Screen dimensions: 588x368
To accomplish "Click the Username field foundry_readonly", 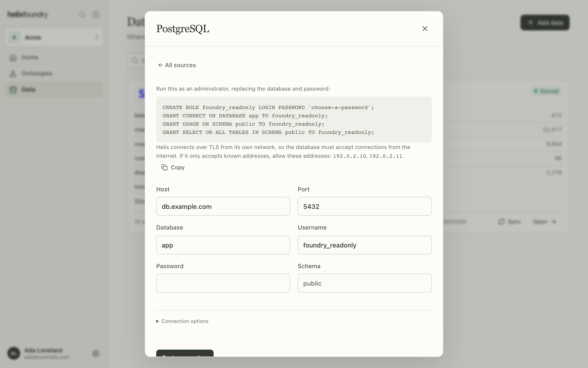I will click(365, 245).
